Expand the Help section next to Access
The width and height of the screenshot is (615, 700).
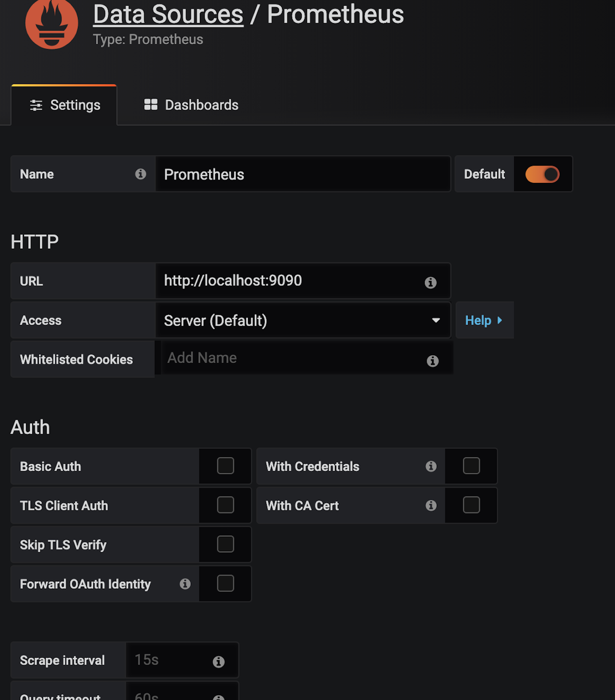[484, 320]
